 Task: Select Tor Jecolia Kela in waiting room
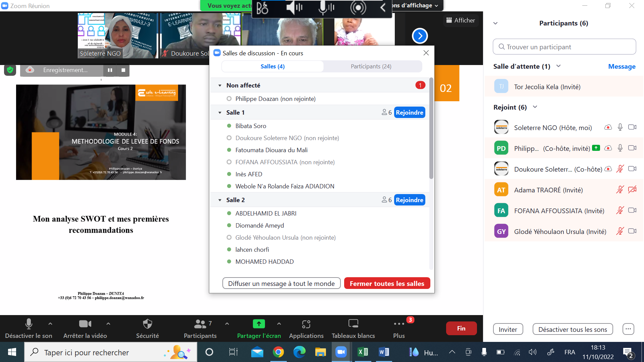564,87
